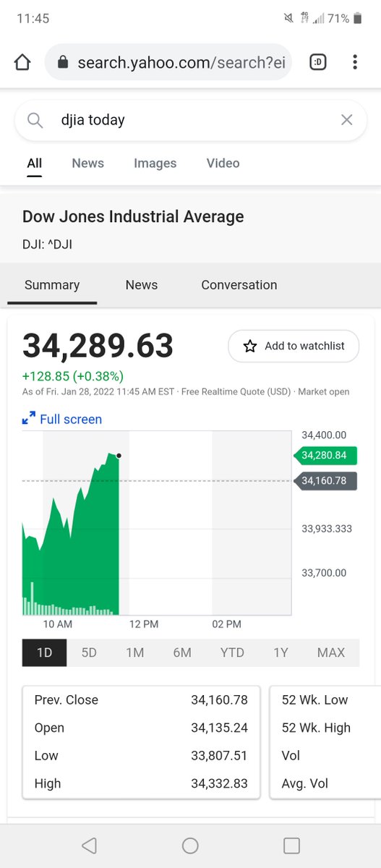
Task: Tap the DJI: ^DJI ticker symbol
Action: coord(47,244)
